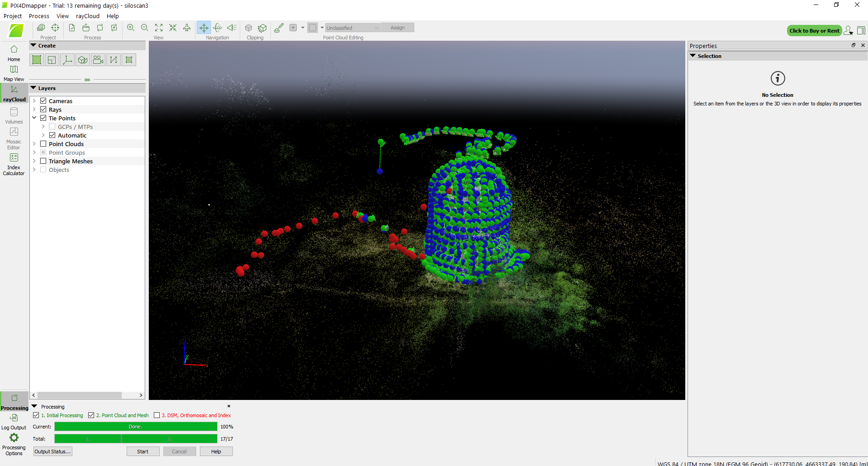Select the First Person navigation icon
Screen dimensions: 868x466
coord(232,28)
